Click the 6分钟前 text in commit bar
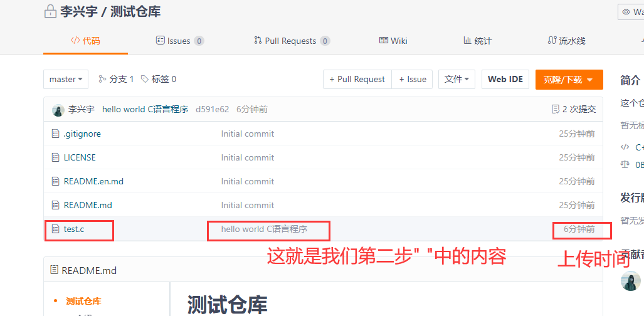Viewport: 644px width, 316px height. [252, 109]
